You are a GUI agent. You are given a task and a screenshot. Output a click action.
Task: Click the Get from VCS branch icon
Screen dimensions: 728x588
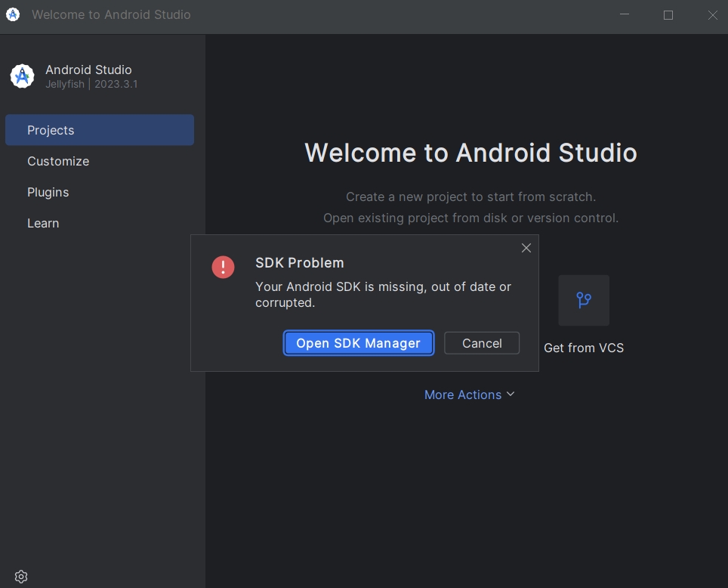(x=584, y=300)
